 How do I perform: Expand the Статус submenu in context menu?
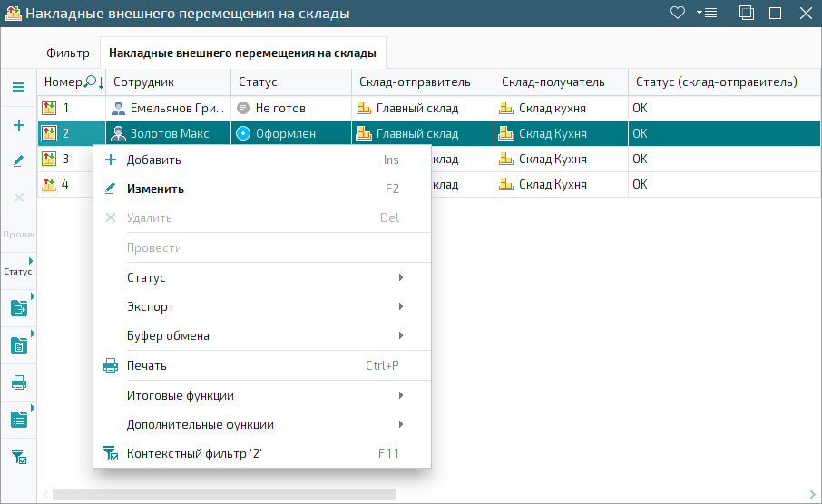pos(261,277)
